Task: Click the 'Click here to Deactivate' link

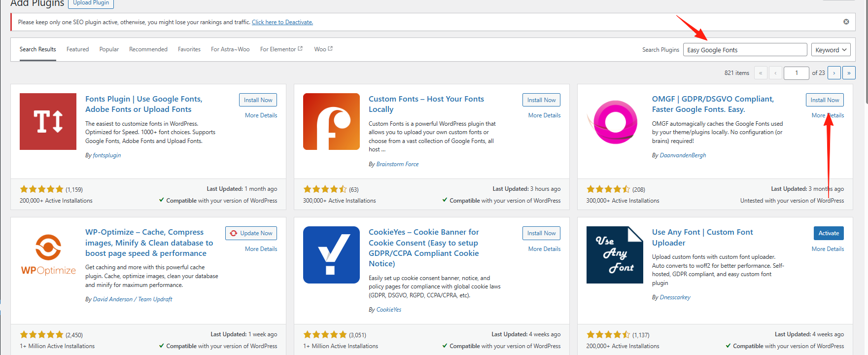Action: 282,22
